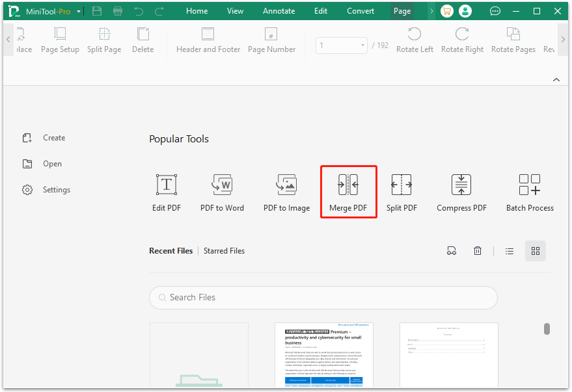The image size is (572, 392).
Task: Switch recent files to grid view
Action: (x=536, y=251)
